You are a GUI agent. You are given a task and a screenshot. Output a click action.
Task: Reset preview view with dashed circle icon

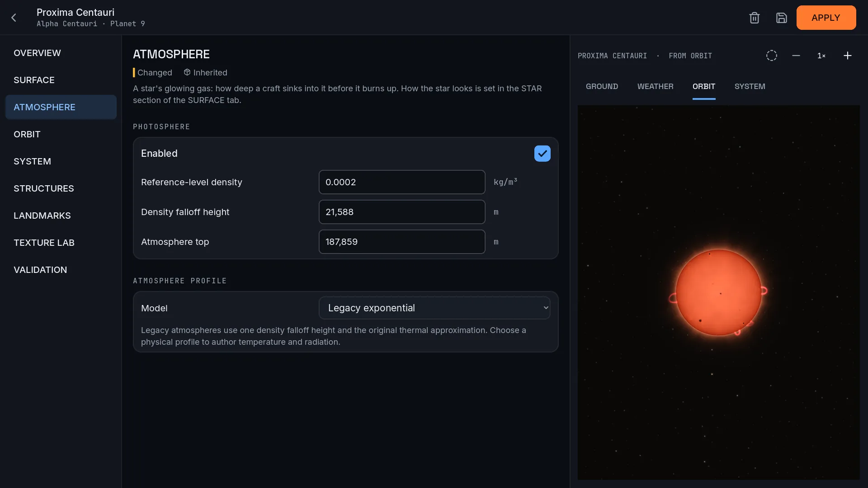(x=771, y=56)
